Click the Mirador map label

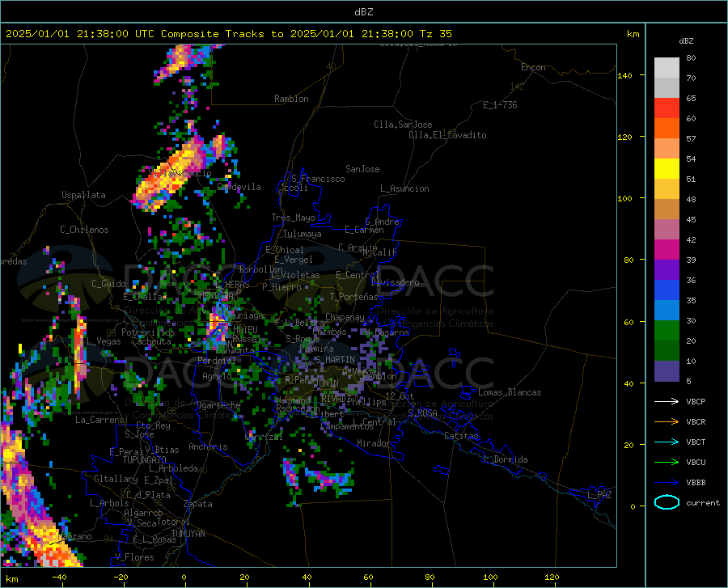click(x=373, y=443)
